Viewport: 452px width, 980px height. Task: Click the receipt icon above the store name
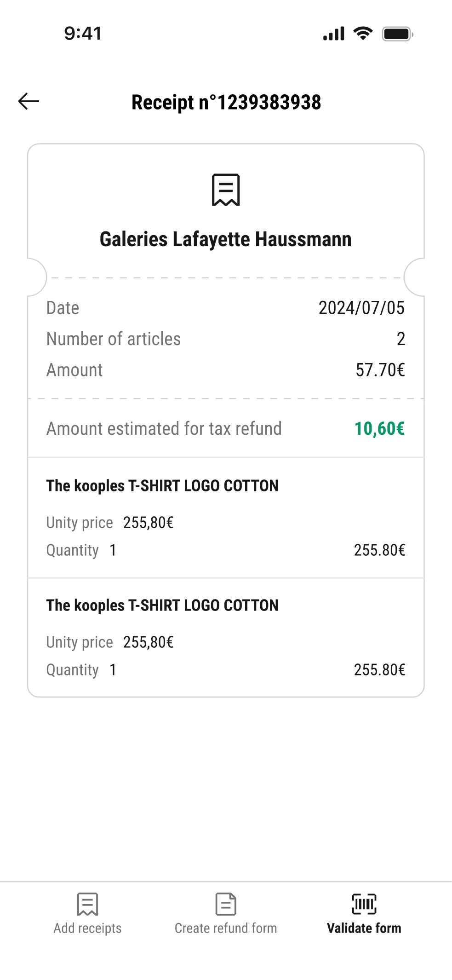[x=226, y=190]
